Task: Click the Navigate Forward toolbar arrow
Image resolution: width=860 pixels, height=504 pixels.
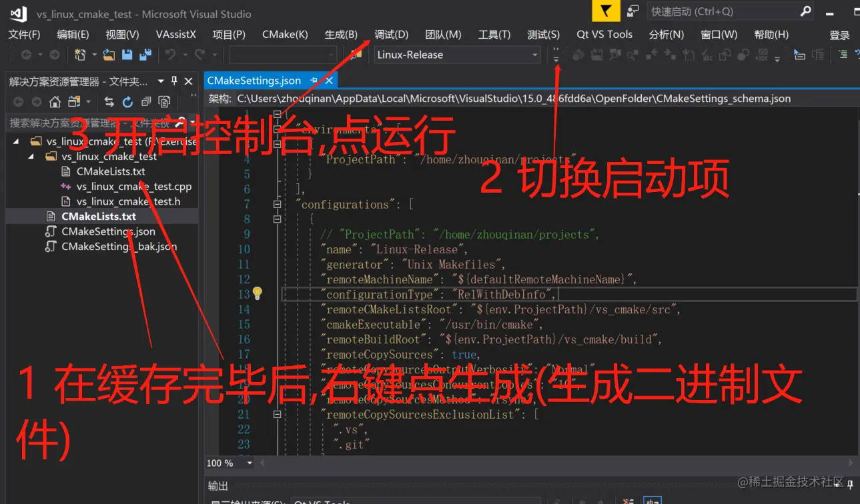Action: tap(54, 55)
